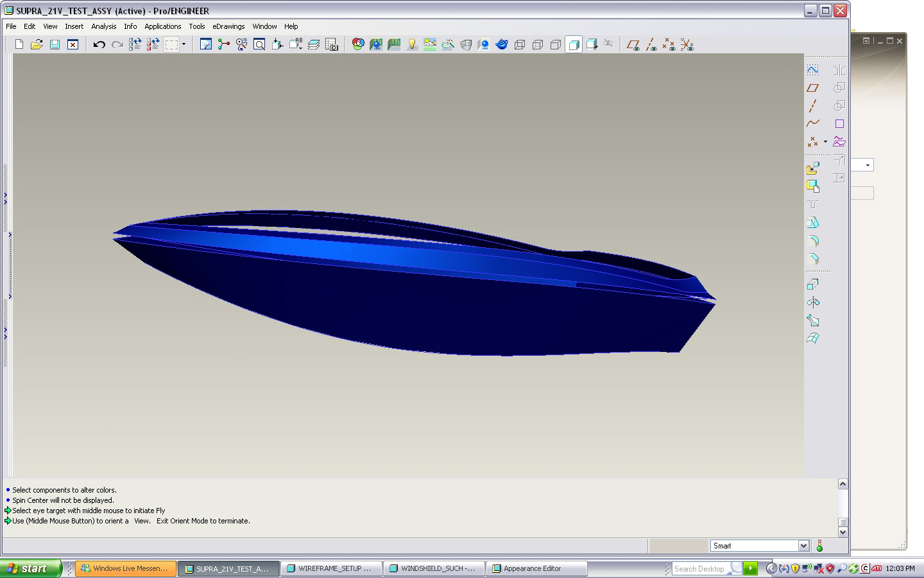The width and height of the screenshot is (924, 578).
Task: Switch to WIREFRAME_SETUP taskbar window
Action: (x=331, y=568)
